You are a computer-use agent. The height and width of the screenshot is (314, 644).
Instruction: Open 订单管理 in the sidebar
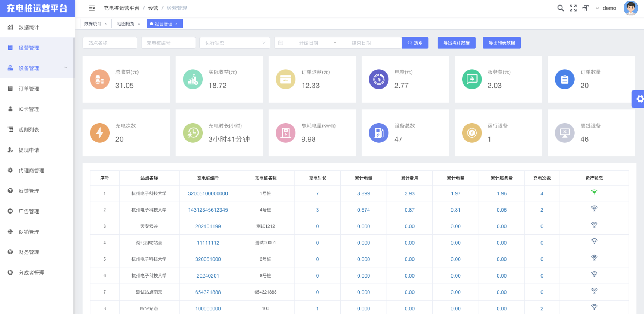[x=37, y=89]
